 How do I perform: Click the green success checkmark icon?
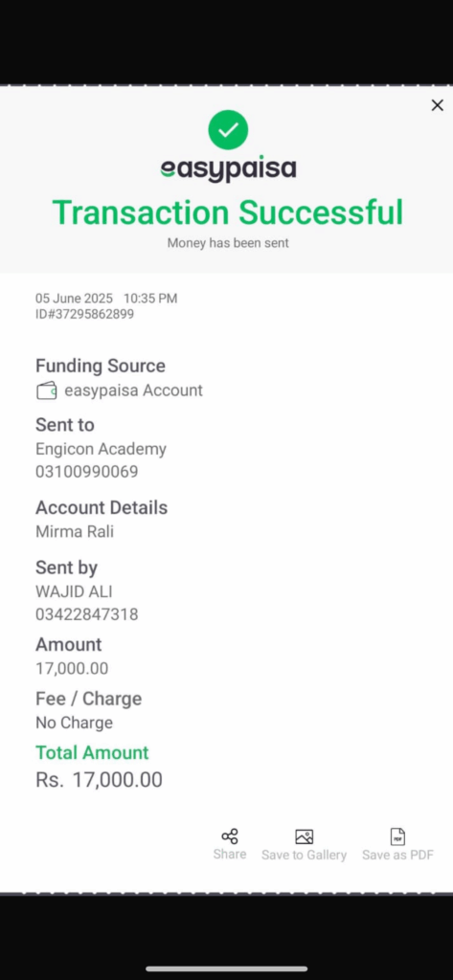click(228, 130)
